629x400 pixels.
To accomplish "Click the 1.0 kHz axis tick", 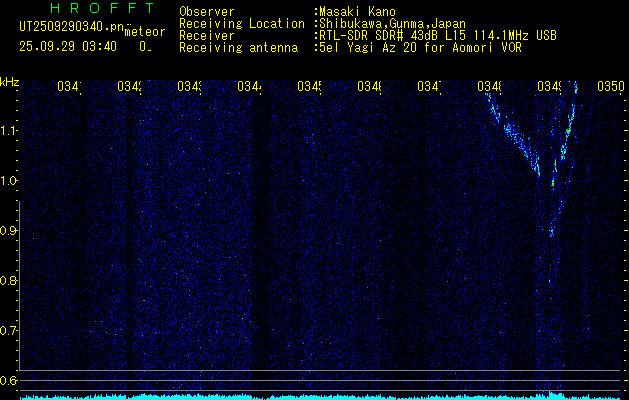I will point(9,181).
